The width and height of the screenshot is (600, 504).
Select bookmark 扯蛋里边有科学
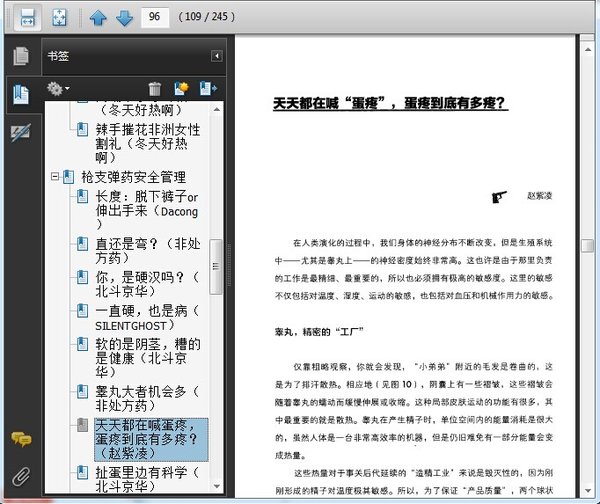[147, 479]
